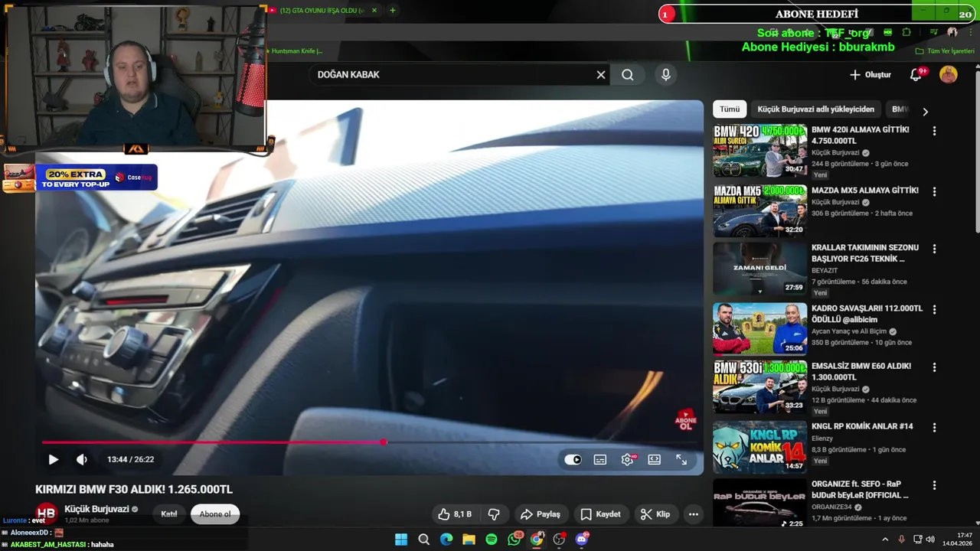Clear the search box with the X

(601, 75)
